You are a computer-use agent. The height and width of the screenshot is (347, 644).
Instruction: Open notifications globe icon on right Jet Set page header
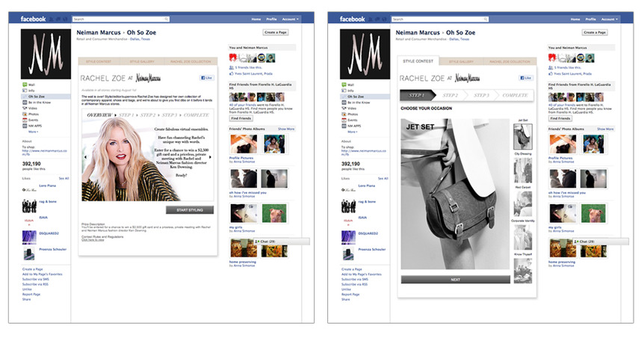click(x=384, y=19)
